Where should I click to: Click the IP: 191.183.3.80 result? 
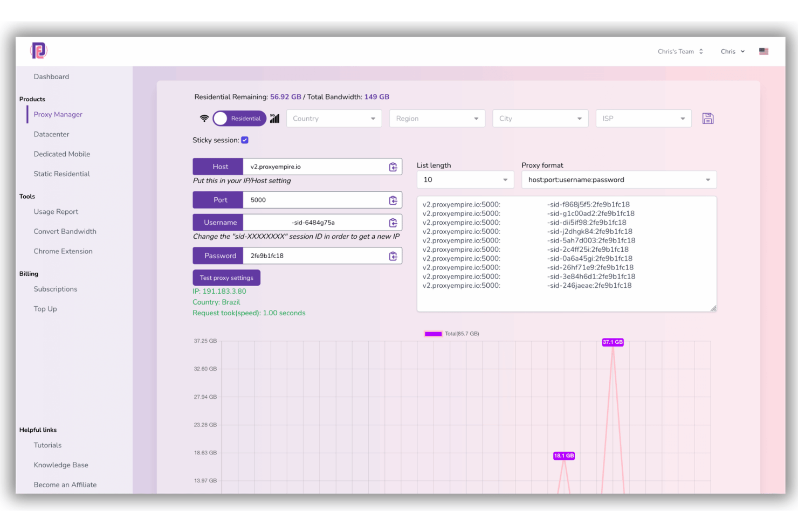coord(219,291)
